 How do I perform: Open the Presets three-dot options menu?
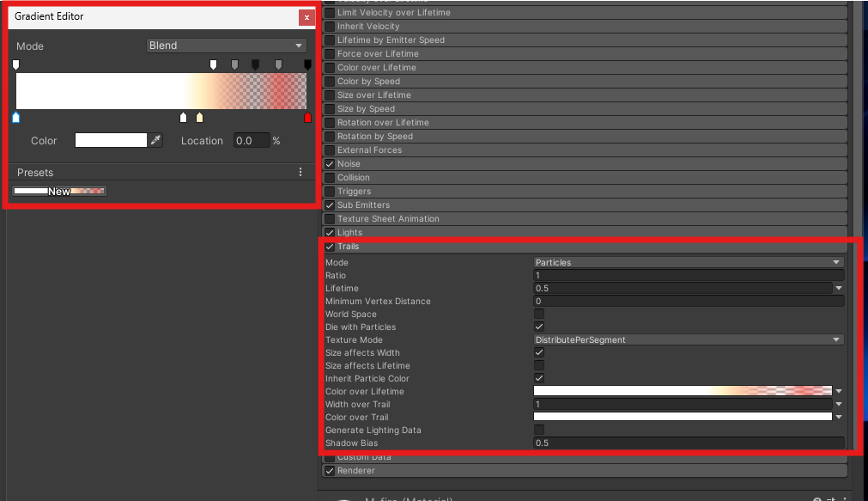click(x=300, y=173)
